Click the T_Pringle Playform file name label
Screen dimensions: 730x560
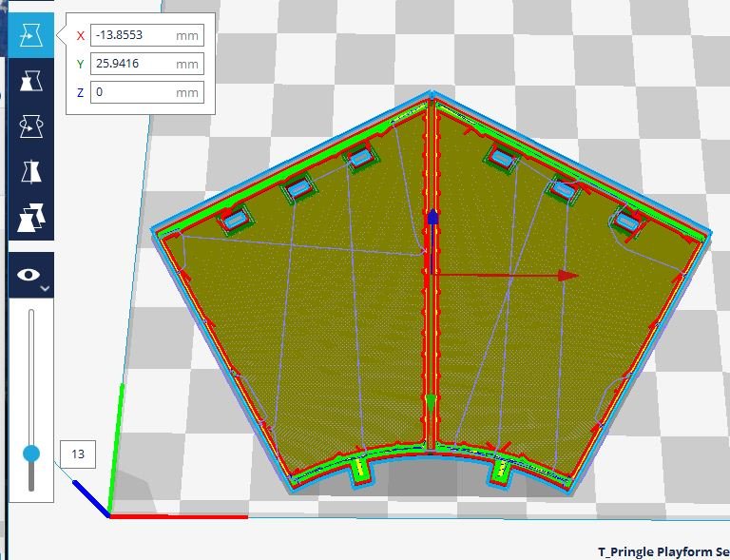click(x=663, y=551)
